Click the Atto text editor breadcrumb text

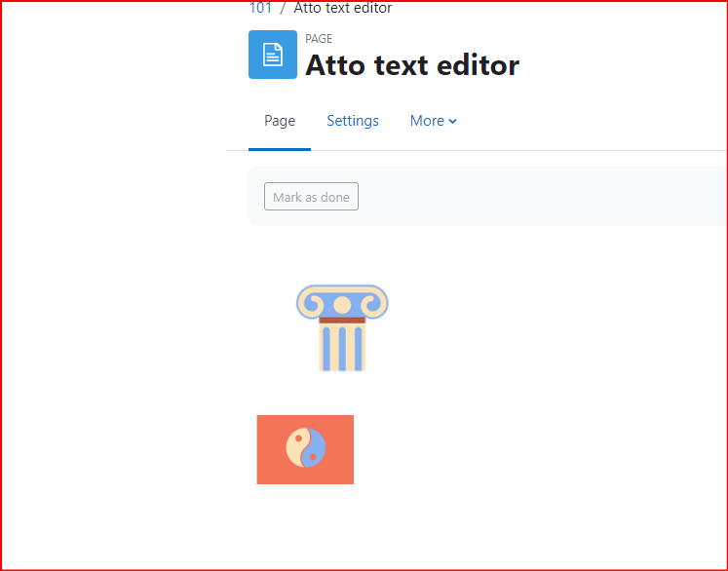(x=343, y=8)
